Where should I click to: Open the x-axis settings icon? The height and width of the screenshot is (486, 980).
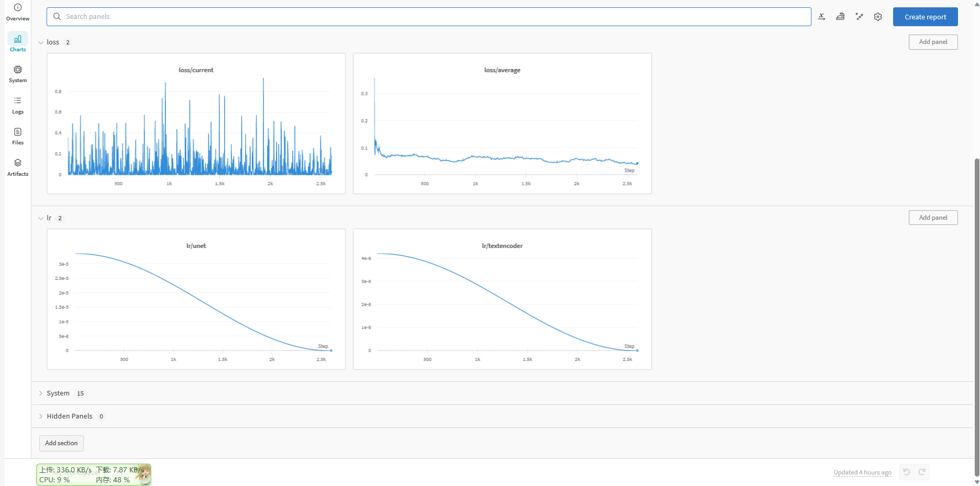point(821,17)
